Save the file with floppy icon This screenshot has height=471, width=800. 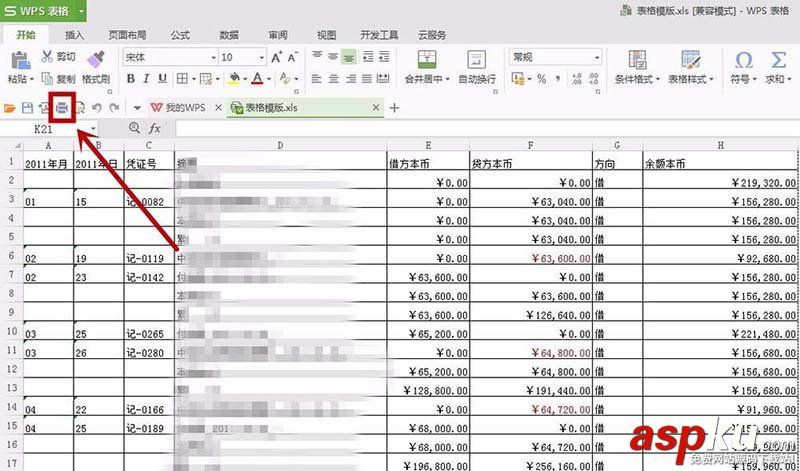point(28,108)
